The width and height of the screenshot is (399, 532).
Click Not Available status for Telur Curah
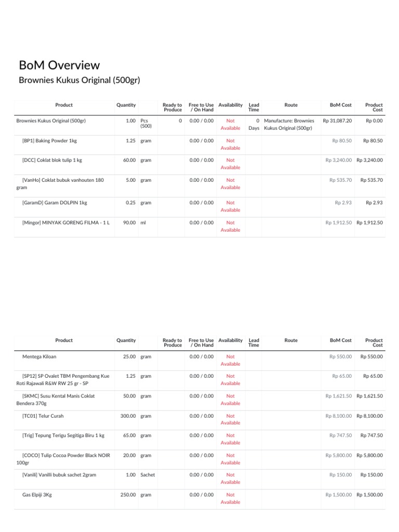[x=230, y=419]
